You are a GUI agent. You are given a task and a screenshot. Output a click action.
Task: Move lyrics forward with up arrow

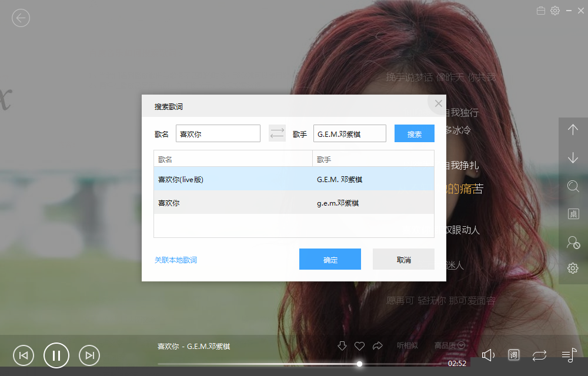pyautogui.click(x=573, y=130)
